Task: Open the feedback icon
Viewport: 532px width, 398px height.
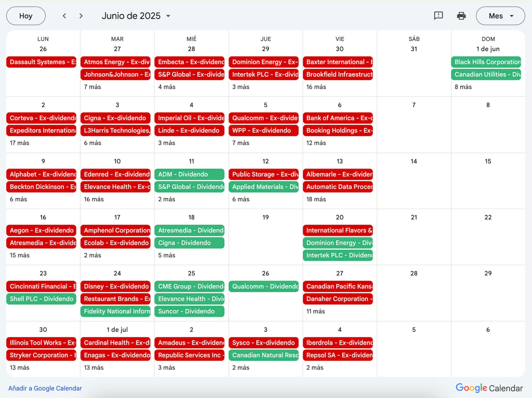Action: coord(438,16)
